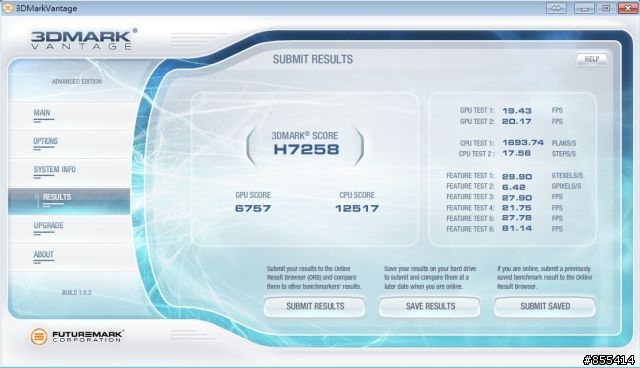Click the Advanced Edition label
This screenshot has height=368, width=640.
tap(77, 82)
